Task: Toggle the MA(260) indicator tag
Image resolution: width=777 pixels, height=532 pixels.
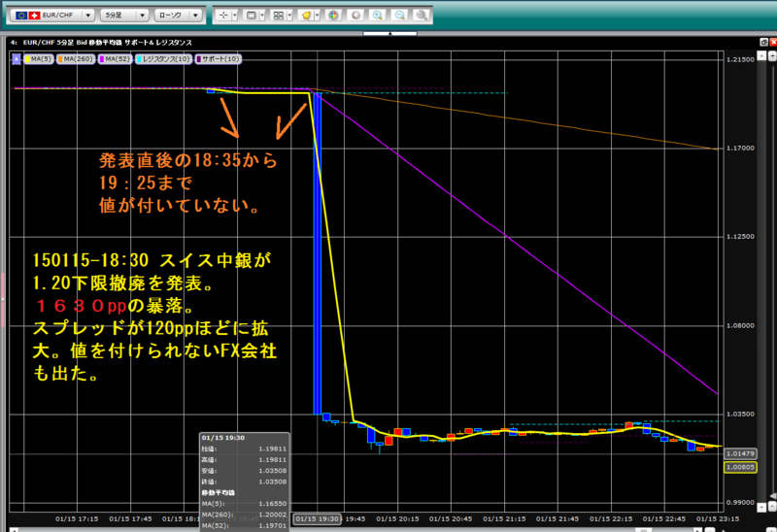Action: pyautogui.click(x=76, y=59)
